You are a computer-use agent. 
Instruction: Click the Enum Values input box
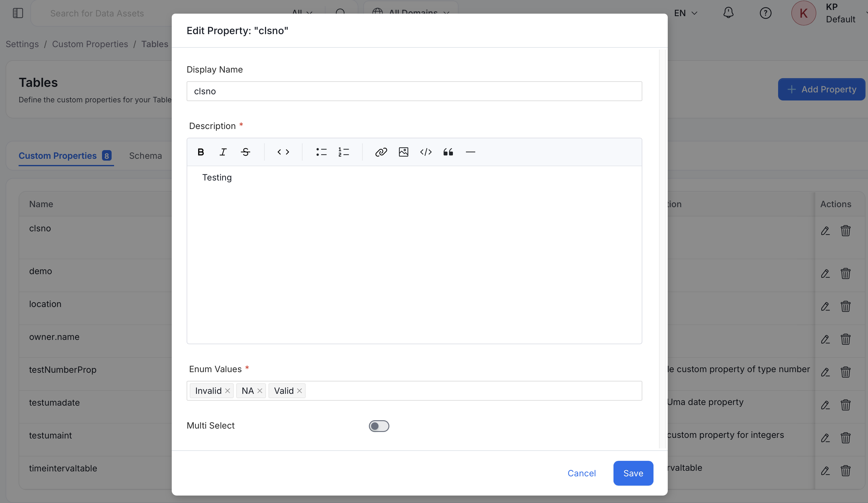tap(414, 391)
